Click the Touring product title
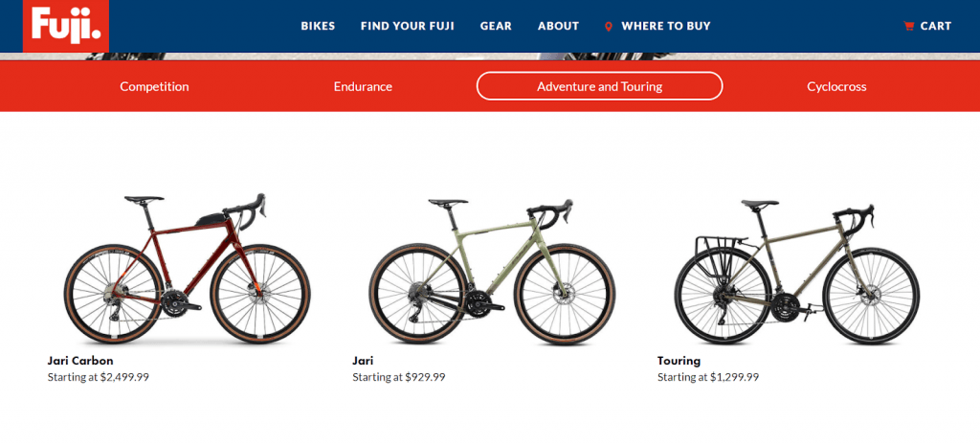980x443 pixels. click(679, 361)
